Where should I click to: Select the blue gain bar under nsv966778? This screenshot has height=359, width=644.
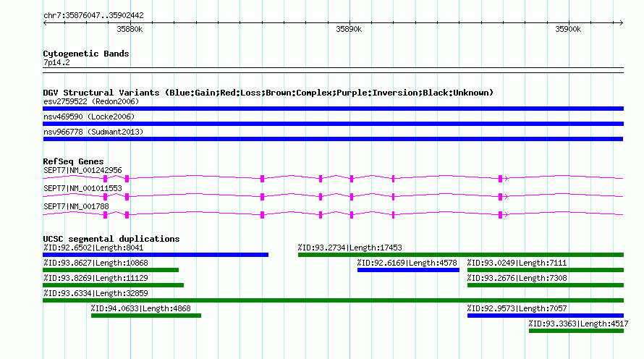(333, 139)
